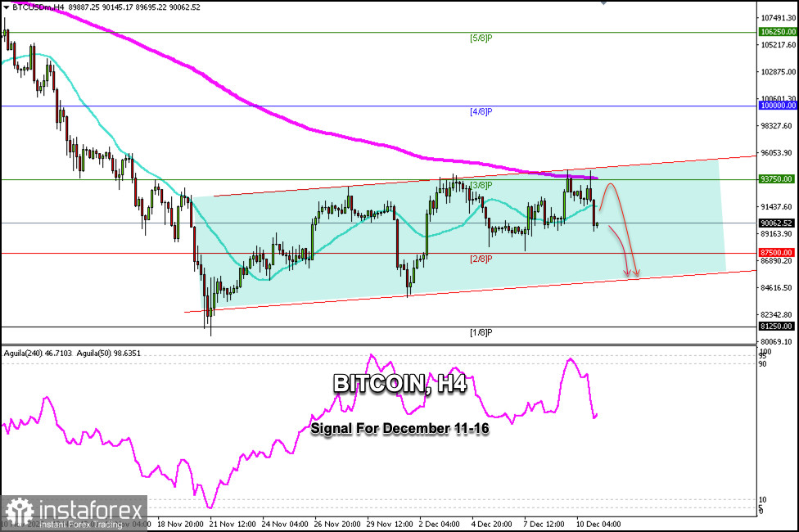799x532 pixels.
Task: Click the 90 level on the oscillator scale
Action: point(762,364)
